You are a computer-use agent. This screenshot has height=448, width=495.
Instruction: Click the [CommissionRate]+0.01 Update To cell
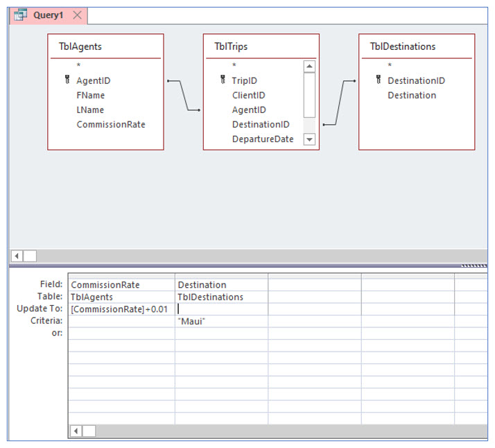[121, 309]
